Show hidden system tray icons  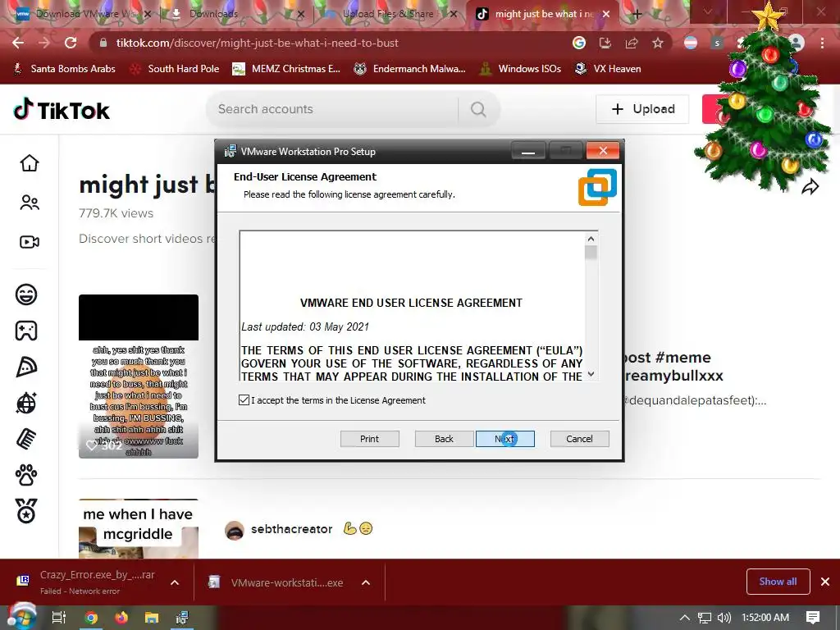[x=685, y=618]
